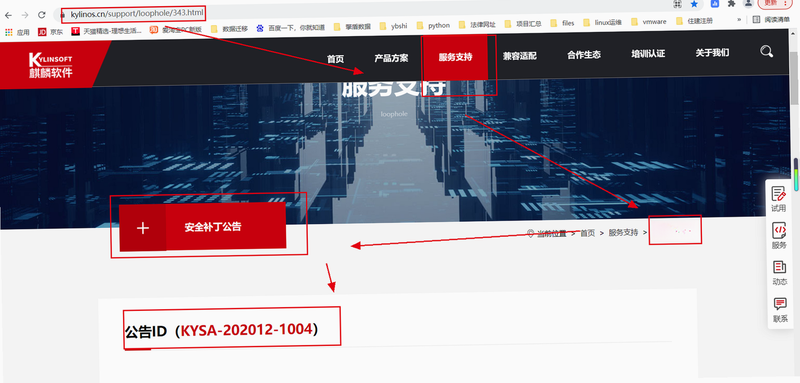Click the 试用 sidebar icon

pos(779,199)
